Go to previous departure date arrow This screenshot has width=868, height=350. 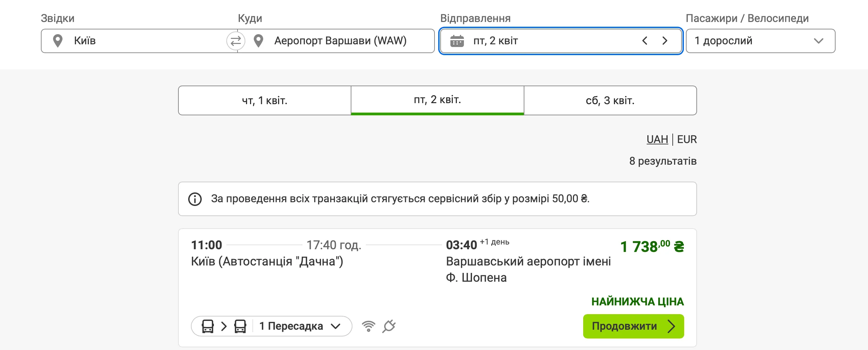click(x=645, y=41)
